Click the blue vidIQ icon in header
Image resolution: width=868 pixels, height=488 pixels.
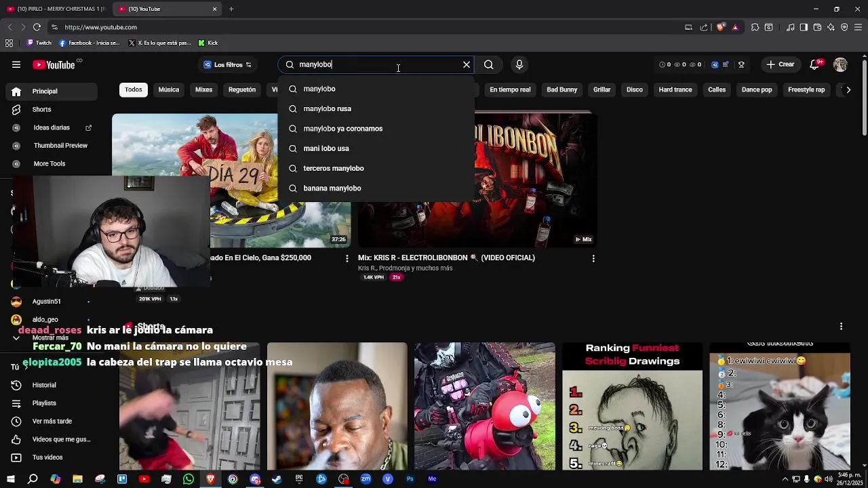pos(715,64)
